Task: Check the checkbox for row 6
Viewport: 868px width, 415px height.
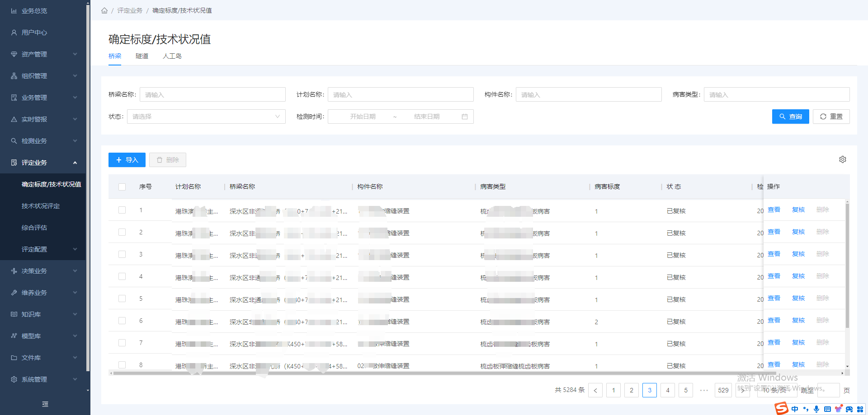Action: click(x=122, y=321)
